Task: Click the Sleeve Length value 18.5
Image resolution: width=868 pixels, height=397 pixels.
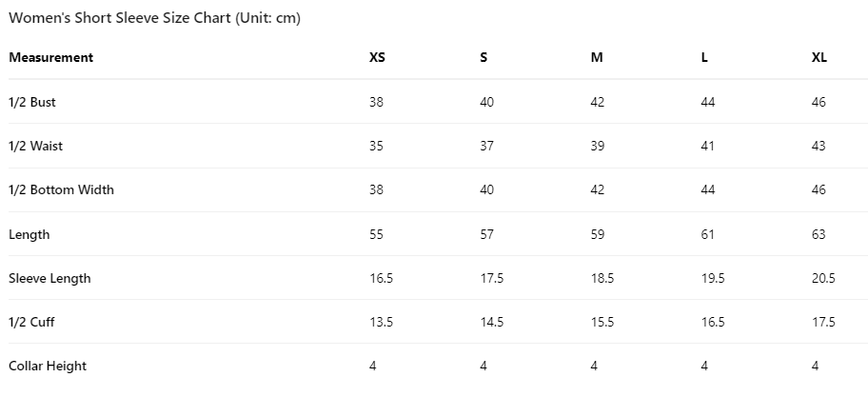Action: point(602,278)
